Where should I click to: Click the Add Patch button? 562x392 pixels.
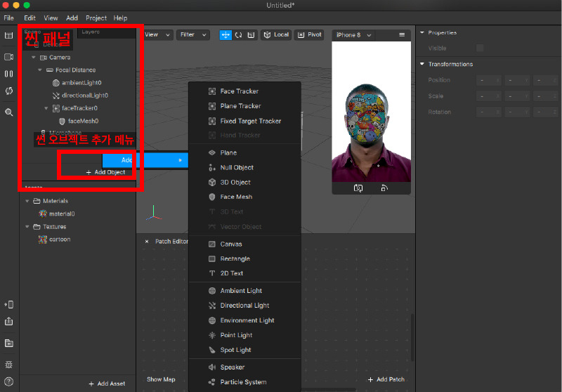tap(386, 379)
